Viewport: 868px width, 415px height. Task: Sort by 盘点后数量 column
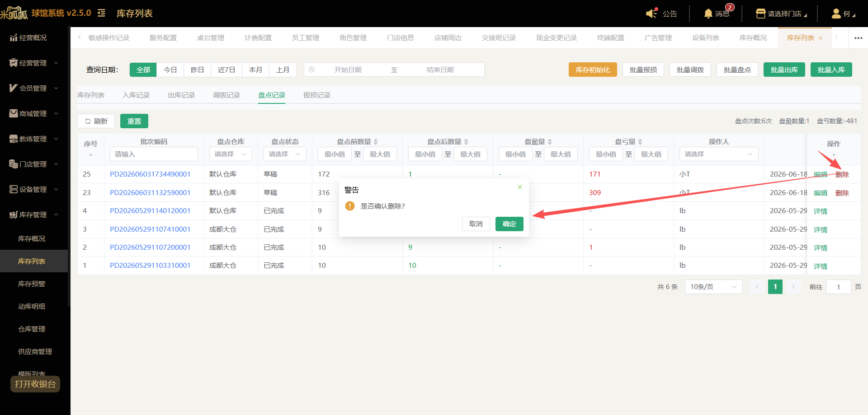click(x=466, y=142)
